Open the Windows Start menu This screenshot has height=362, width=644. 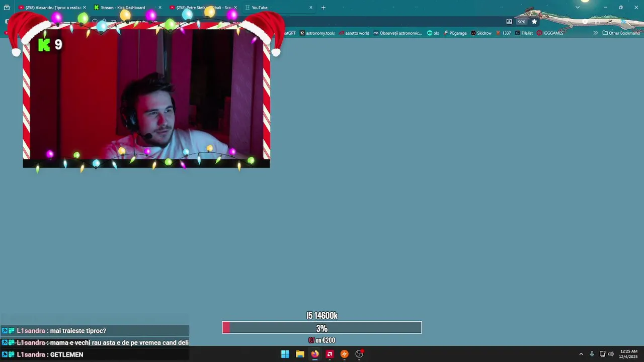[x=285, y=354]
